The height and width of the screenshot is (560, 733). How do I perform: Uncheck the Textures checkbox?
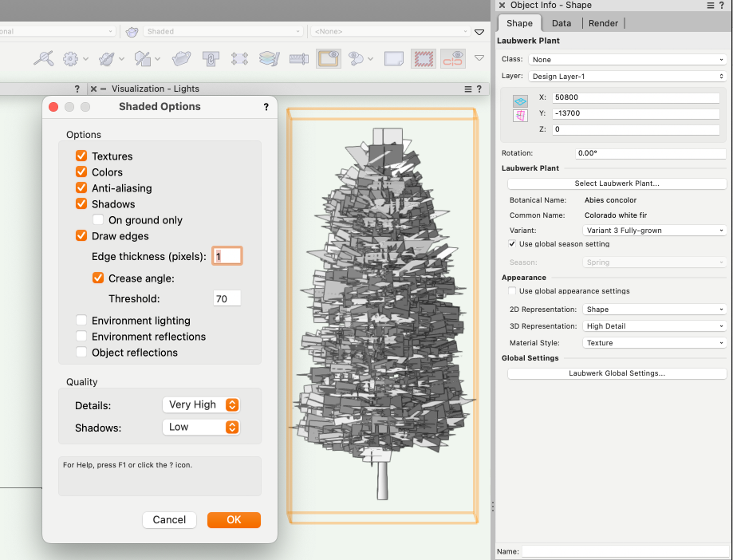pos(81,156)
